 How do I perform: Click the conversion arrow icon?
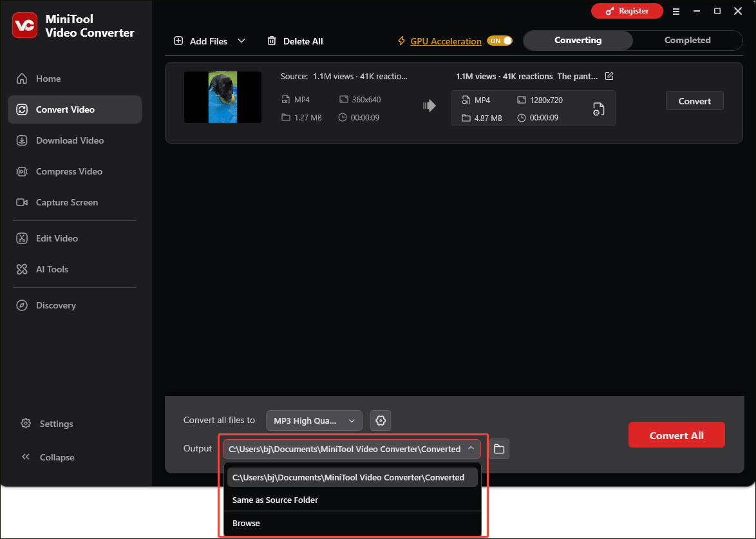[429, 106]
